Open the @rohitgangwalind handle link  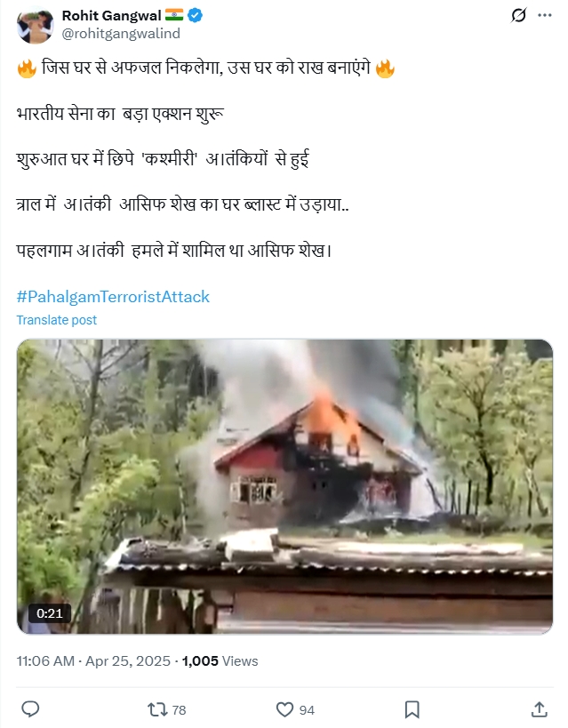pyautogui.click(x=121, y=34)
